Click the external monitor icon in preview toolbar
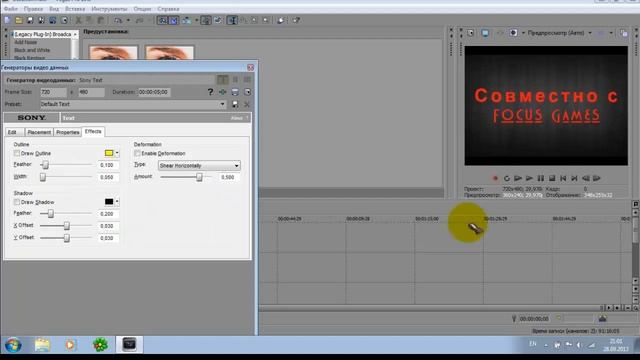This screenshot has width=640, height=360. (485, 33)
